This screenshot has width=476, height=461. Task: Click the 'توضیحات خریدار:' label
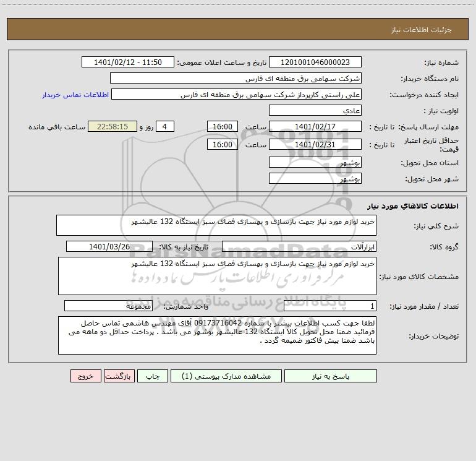pyautogui.click(x=433, y=337)
